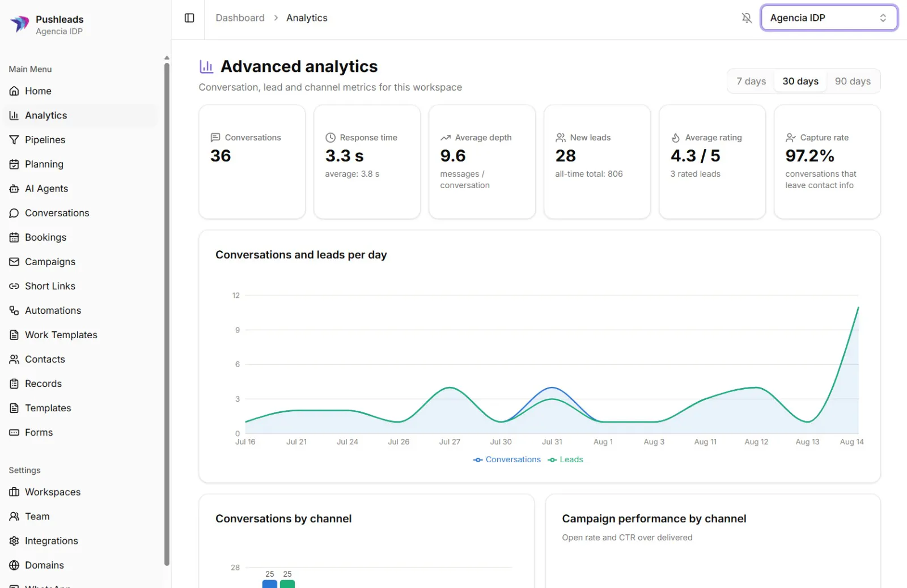Switch to the 7 days range
The width and height of the screenshot is (907, 588).
[751, 81]
